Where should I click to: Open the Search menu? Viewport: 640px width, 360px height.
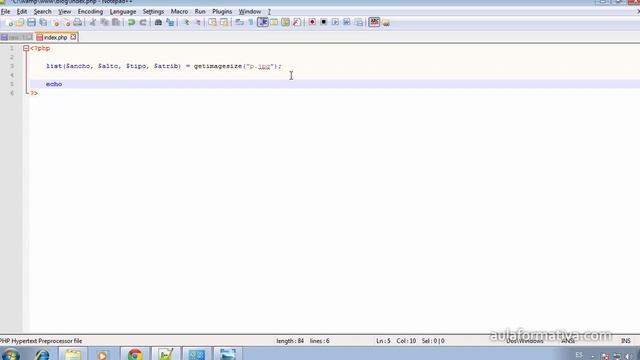pyautogui.click(x=42, y=11)
